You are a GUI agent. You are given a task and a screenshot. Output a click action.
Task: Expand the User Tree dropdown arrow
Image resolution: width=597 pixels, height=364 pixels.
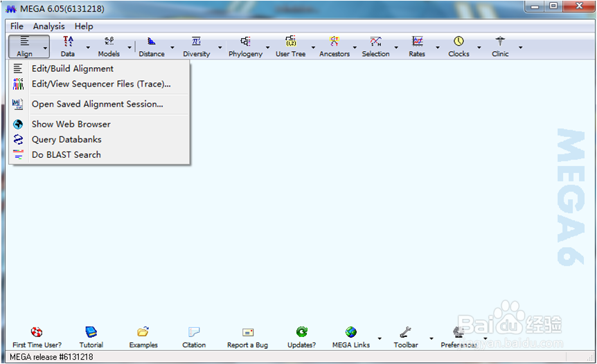point(313,48)
